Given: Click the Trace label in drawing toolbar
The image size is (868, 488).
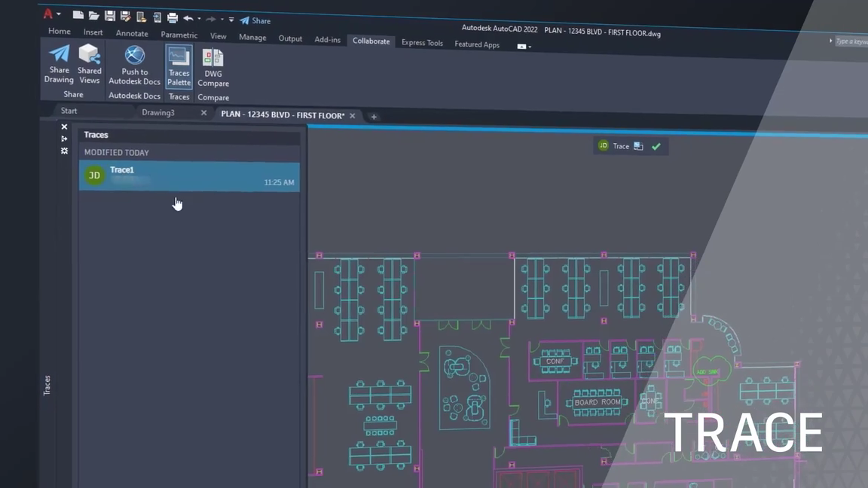Looking at the screenshot, I should tap(621, 146).
